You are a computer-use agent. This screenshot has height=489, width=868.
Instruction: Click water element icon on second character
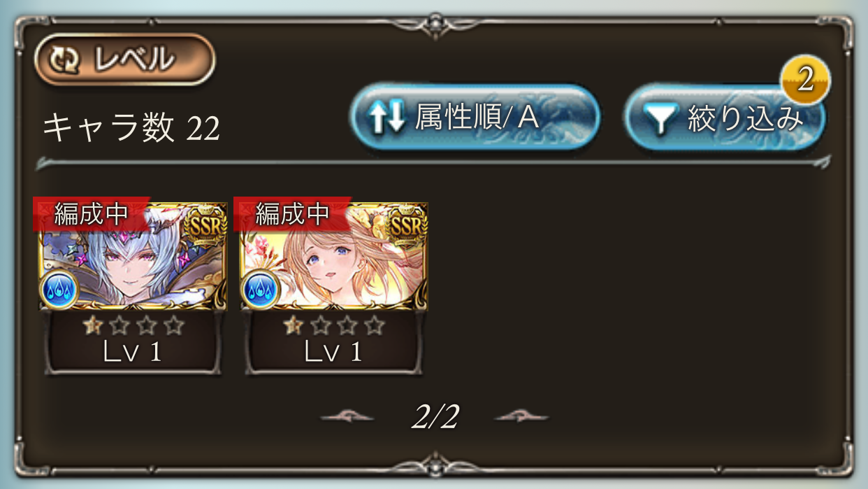click(261, 289)
